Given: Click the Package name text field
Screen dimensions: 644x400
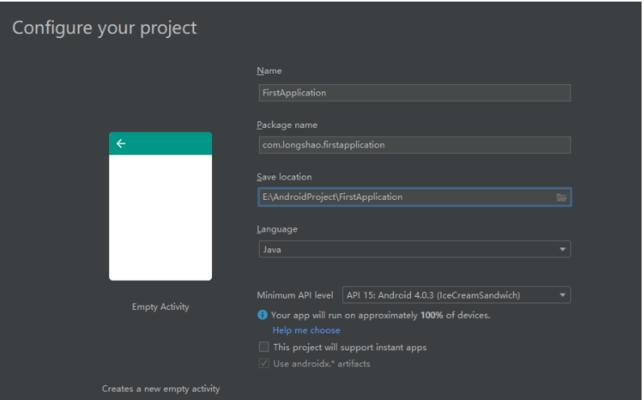Looking at the screenshot, I should tap(413, 145).
